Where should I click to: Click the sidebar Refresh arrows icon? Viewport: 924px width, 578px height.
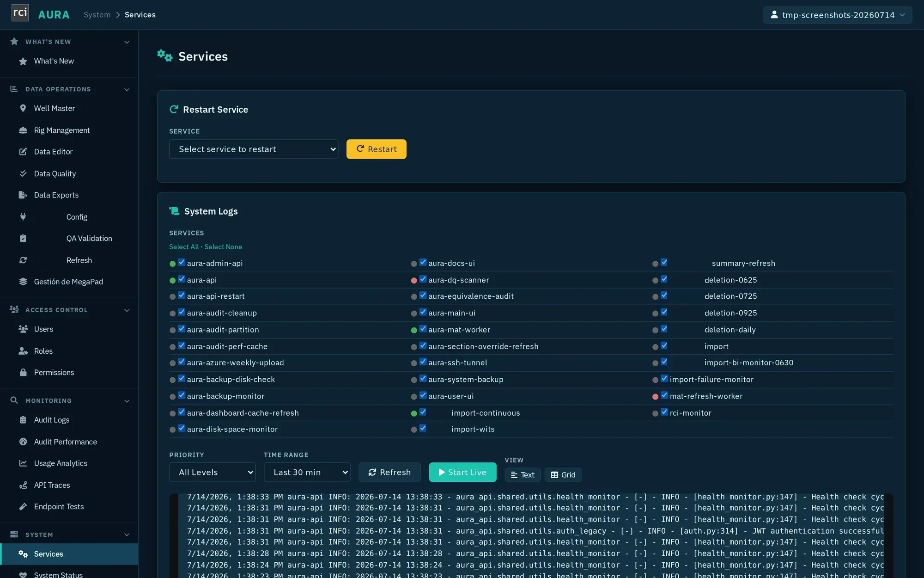click(x=23, y=260)
